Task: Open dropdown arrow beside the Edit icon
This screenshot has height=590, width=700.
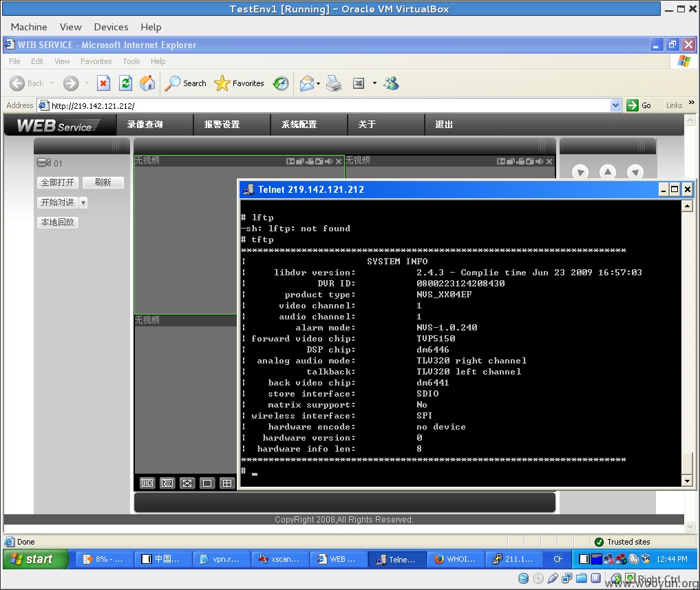Action: click(374, 83)
